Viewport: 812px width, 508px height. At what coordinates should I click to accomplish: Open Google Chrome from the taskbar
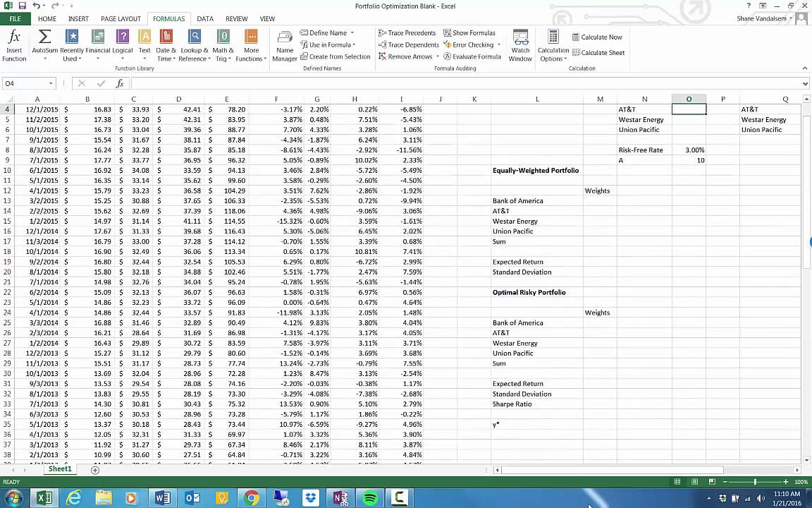click(252, 497)
